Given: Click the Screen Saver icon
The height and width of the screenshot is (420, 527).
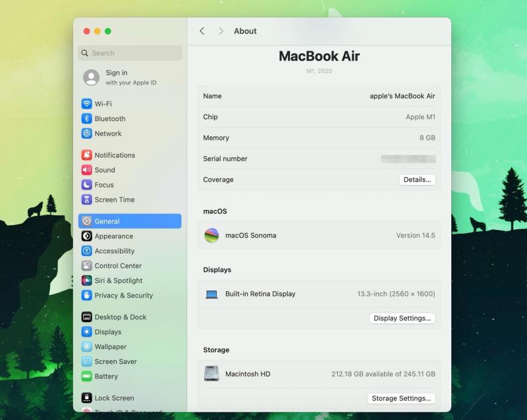Looking at the screenshot, I should [x=87, y=361].
